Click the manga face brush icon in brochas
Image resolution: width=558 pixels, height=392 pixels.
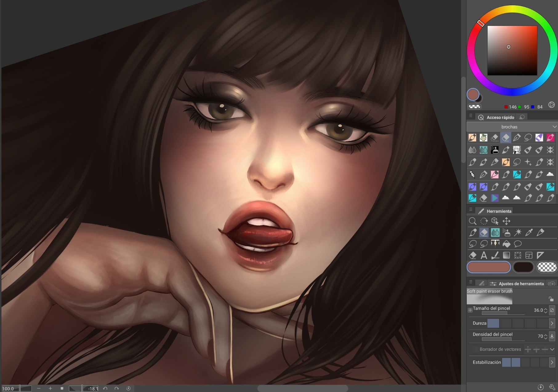point(517,150)
